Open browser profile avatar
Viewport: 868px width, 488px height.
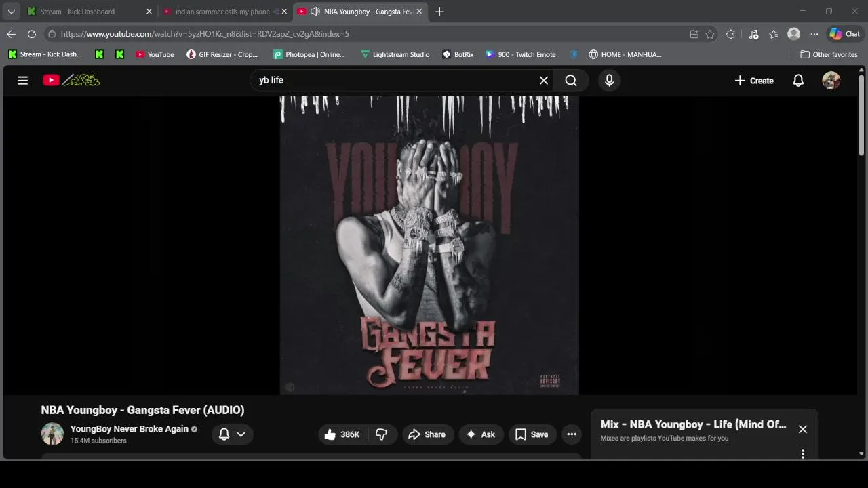click(793, 34)
